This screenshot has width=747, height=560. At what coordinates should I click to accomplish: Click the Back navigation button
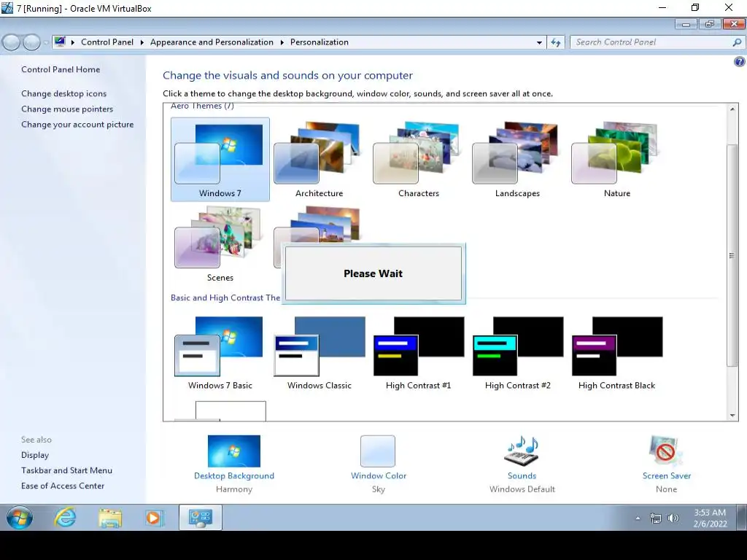tap(12, 42)
